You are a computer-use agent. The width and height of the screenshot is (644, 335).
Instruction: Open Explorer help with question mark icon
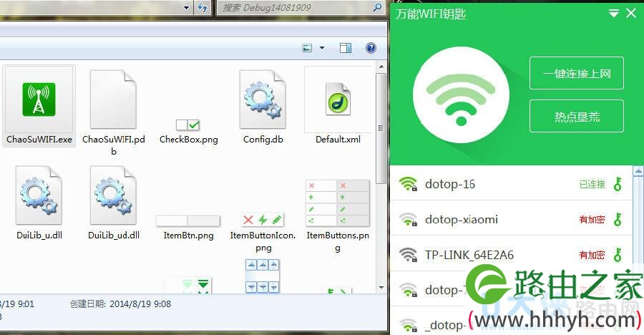point(371,48)
